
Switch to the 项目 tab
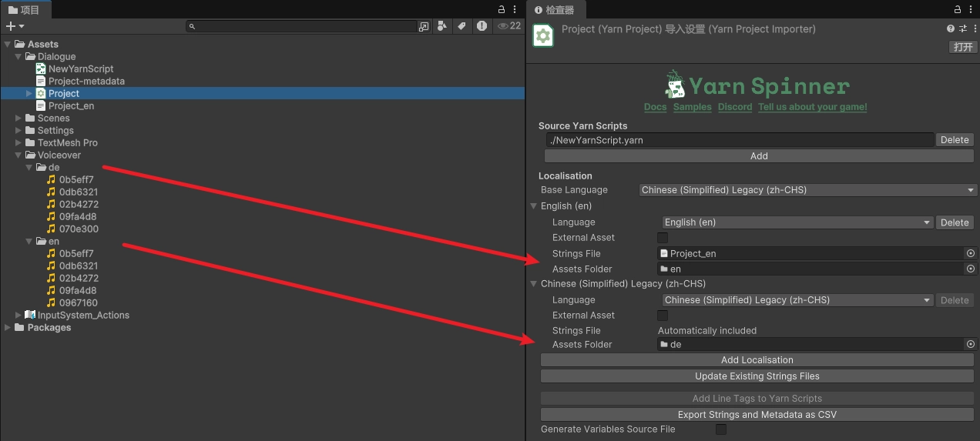coord(25,9)
